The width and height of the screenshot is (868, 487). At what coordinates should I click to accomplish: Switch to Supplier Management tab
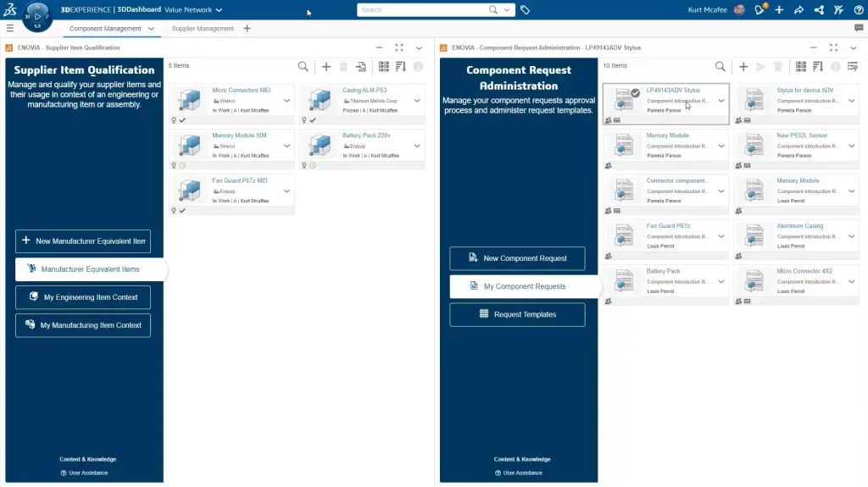[203, 29]
